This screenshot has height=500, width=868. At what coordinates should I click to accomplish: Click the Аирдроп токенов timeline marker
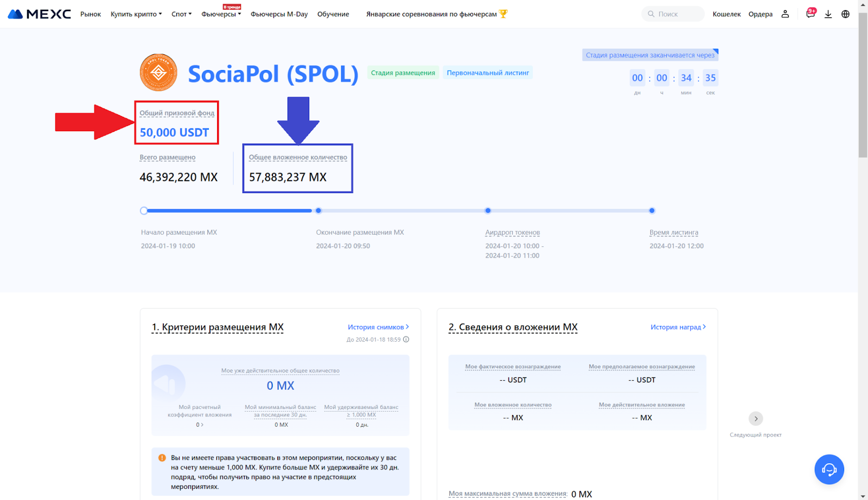coord(488,210)
